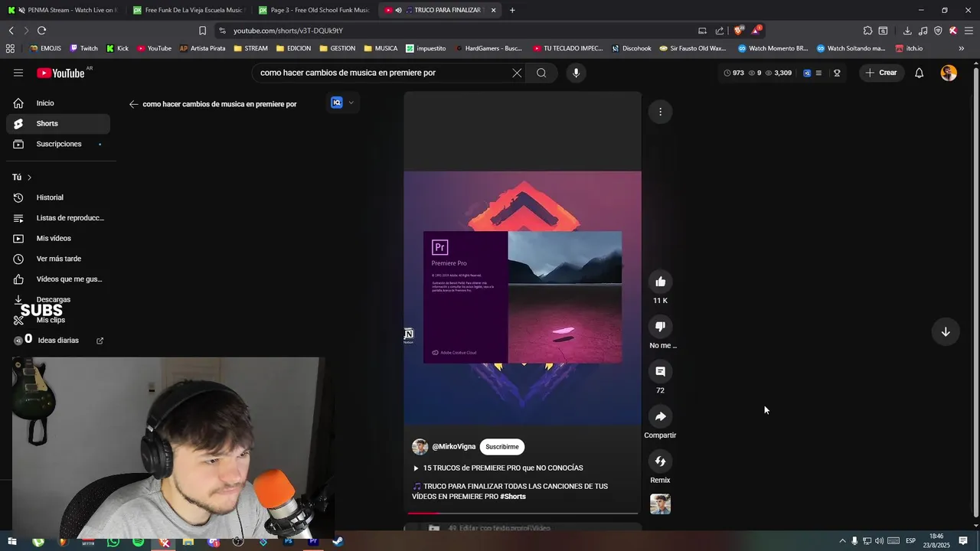Open Mis videos in the sidebar
Screen dimensions: 980x551
pyautogui.click(x=58, y=238)
